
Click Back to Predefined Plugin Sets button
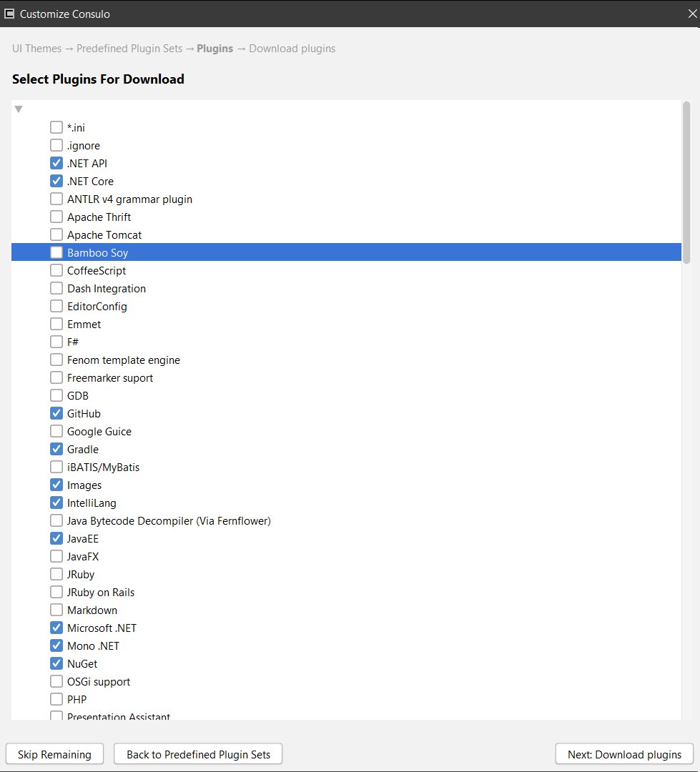pos(198,754)
